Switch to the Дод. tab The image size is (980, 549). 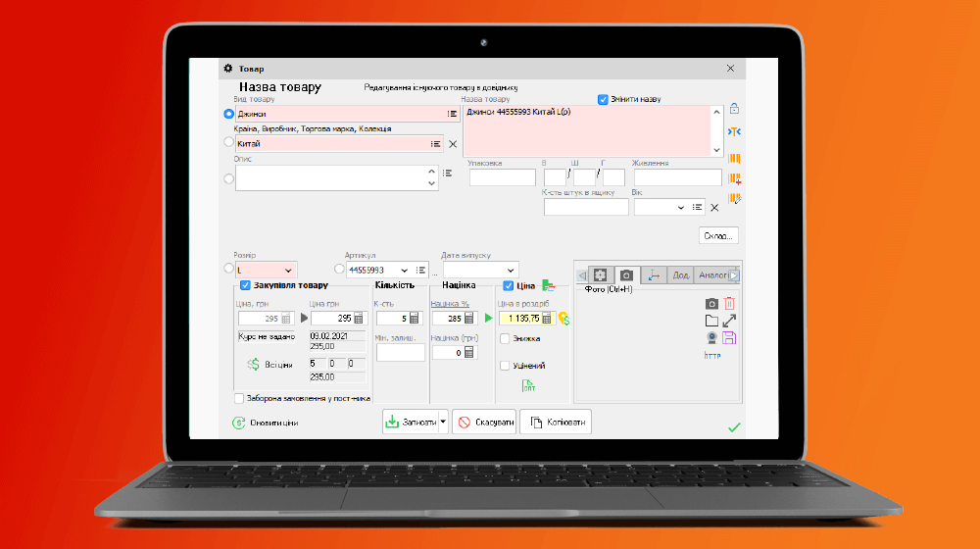680,275
